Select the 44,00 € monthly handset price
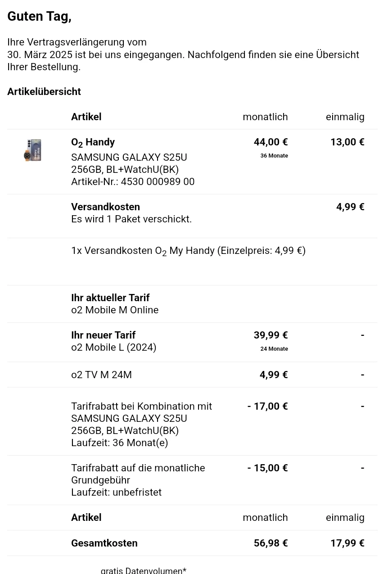 coord(271,142)
